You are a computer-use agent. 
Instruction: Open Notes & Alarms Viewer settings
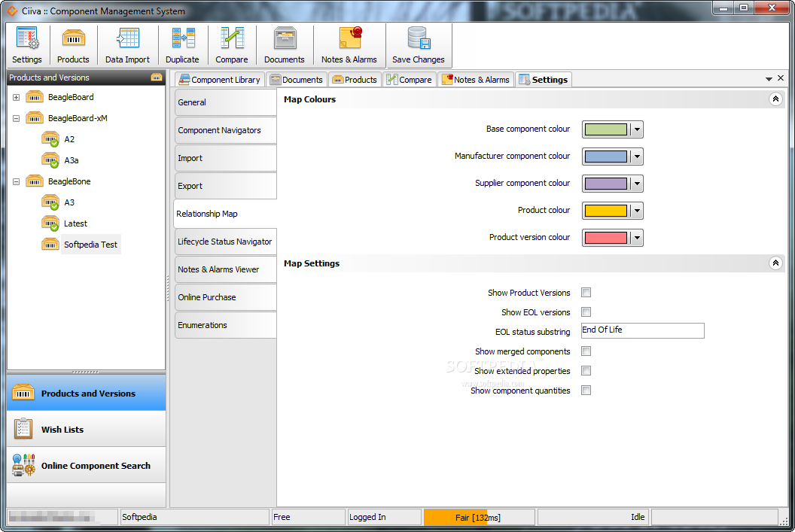(225, 269)
